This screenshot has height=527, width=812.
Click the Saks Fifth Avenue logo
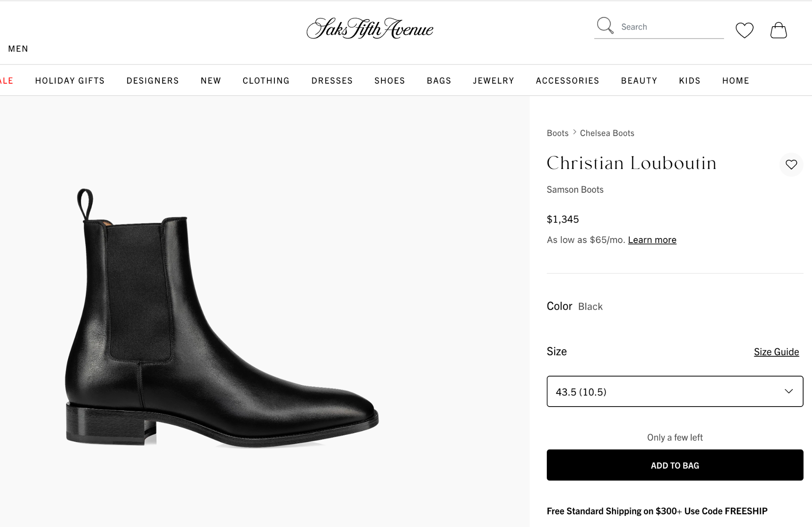click(x=370, y=29)
